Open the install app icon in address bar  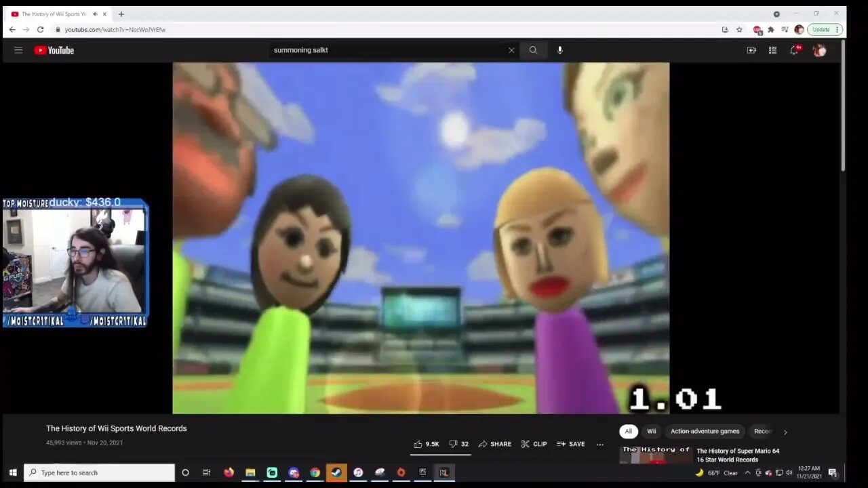pyautogui.click(x=725, y=30)
